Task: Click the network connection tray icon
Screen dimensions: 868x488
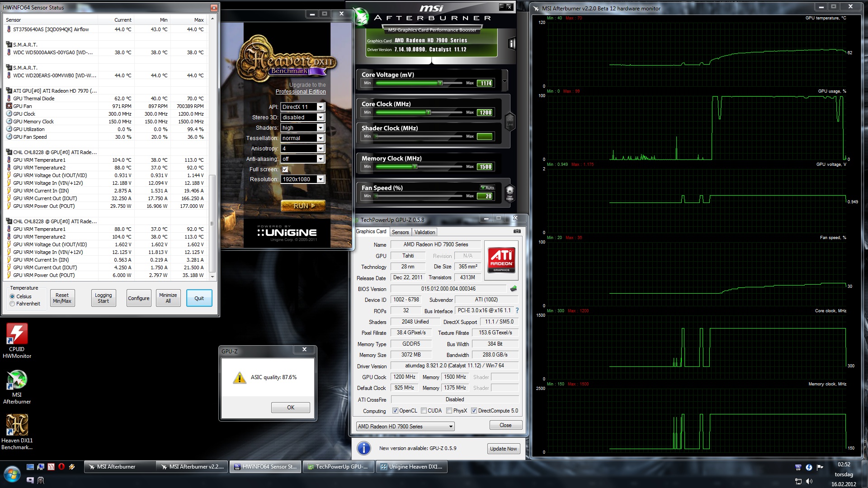Action: pos(798,482)
